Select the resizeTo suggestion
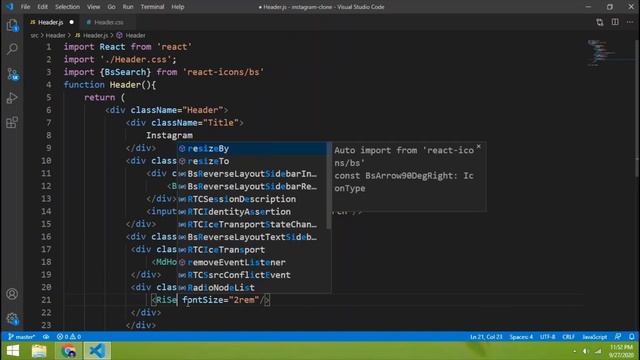The image size is (640, 360). point(252,161)
